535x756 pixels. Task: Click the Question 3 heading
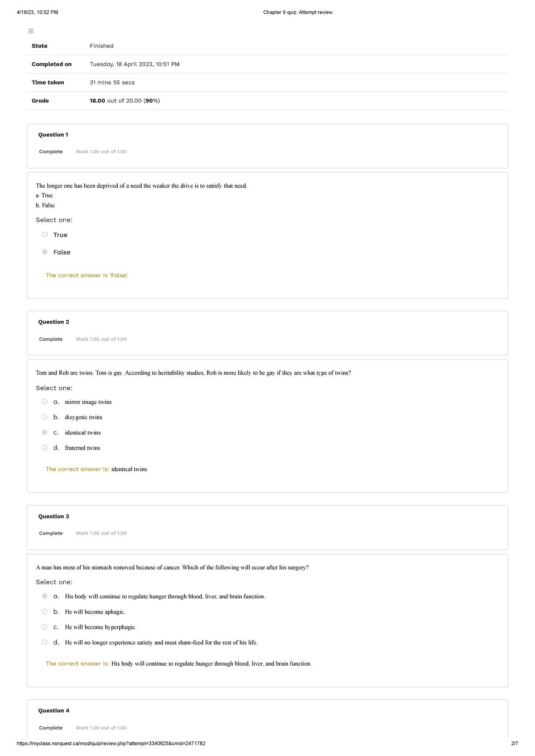pyautogui.click(x=53, y=516)
